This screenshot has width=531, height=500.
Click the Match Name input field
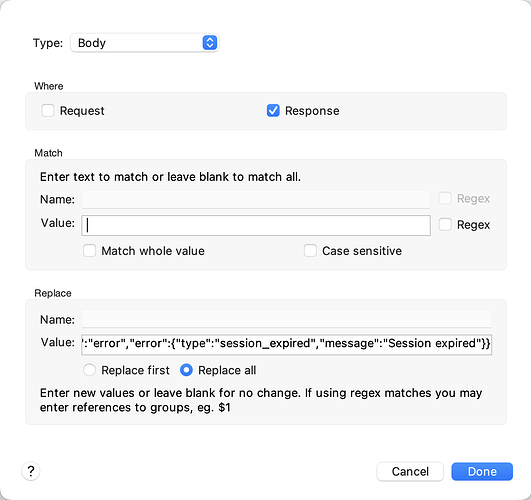coord(256,199)
